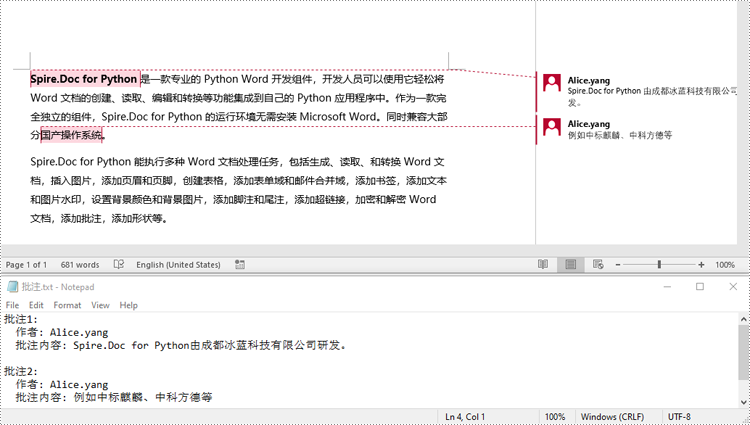Open the proofing spell-check icon in Word status bar
750x425 pixels.
coord(119,264)
